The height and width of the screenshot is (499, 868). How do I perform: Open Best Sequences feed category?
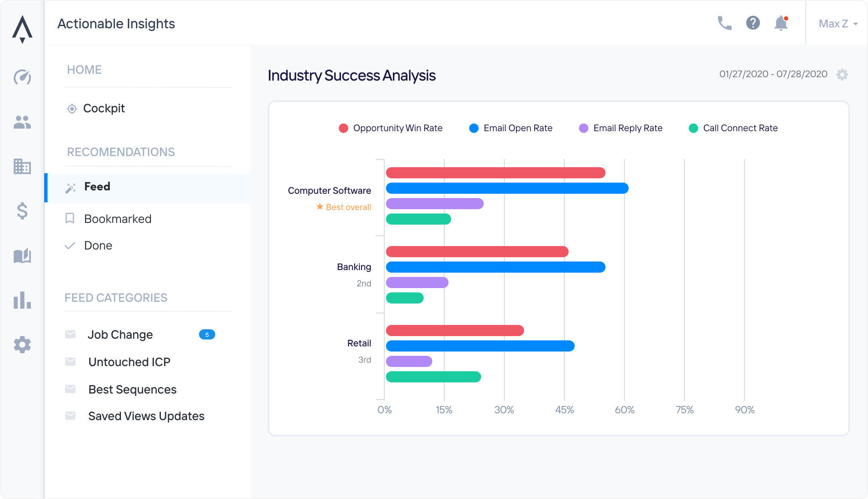[133, 389]
